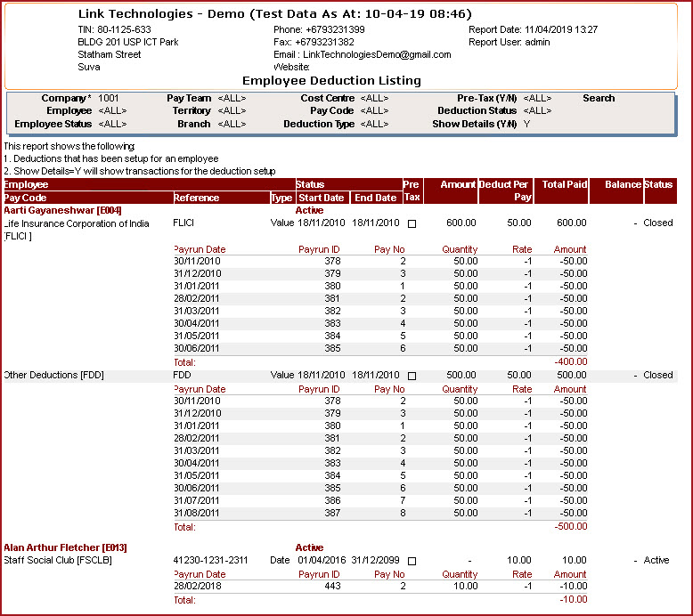Click the Deduct Per Pay column header

(x=506, y=190)
